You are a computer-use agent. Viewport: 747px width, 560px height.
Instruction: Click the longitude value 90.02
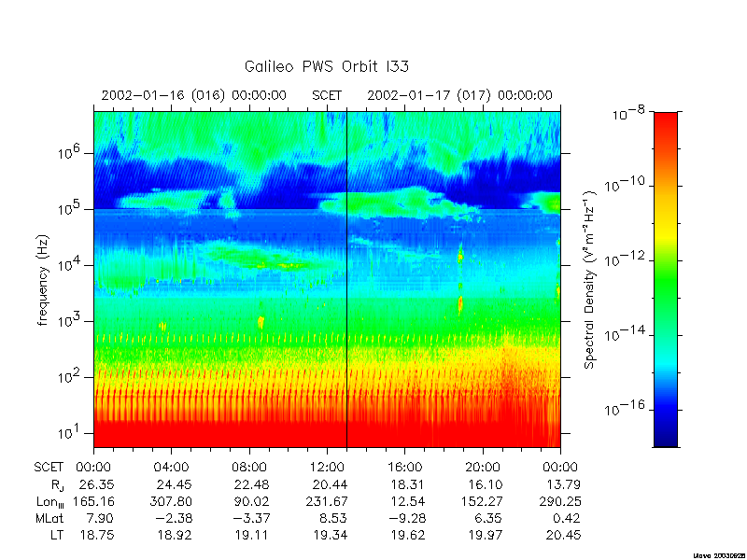click(251, 501)
